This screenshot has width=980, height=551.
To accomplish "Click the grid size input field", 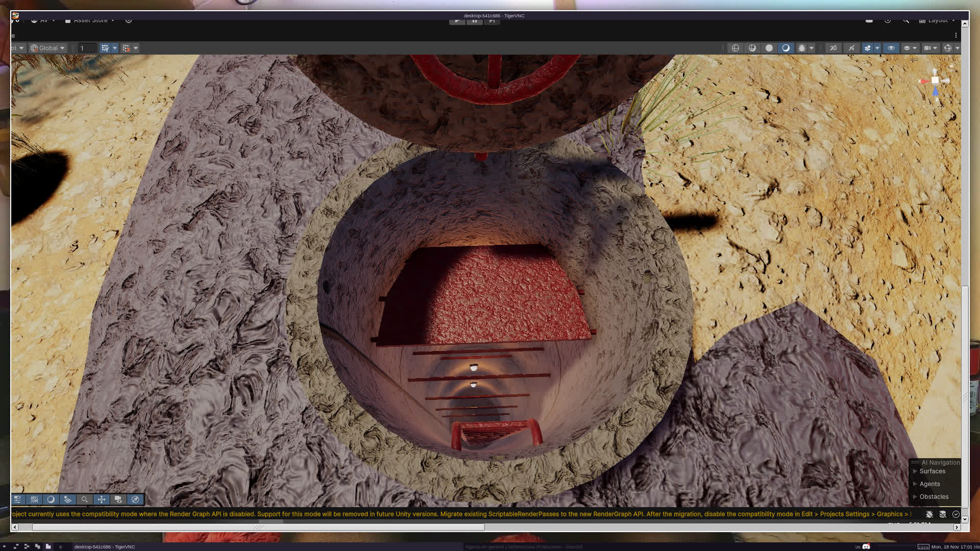I will point(87,48).
